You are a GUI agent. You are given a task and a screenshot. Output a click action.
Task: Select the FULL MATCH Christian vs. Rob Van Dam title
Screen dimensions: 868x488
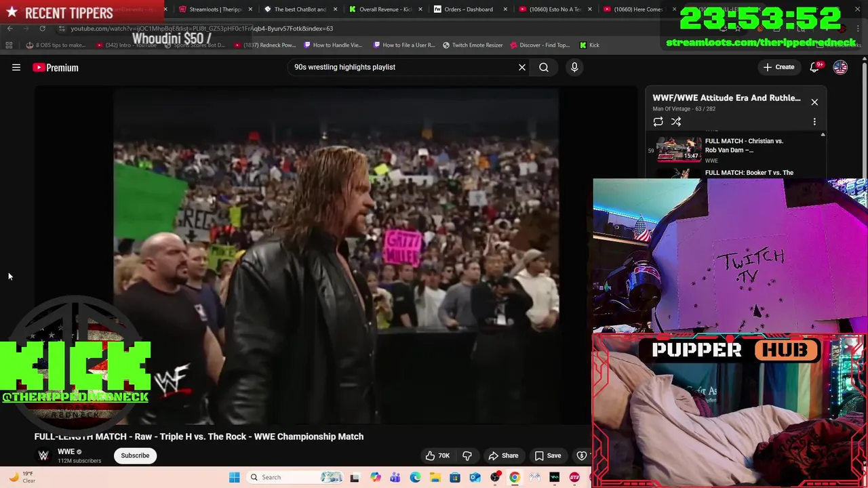744,146
